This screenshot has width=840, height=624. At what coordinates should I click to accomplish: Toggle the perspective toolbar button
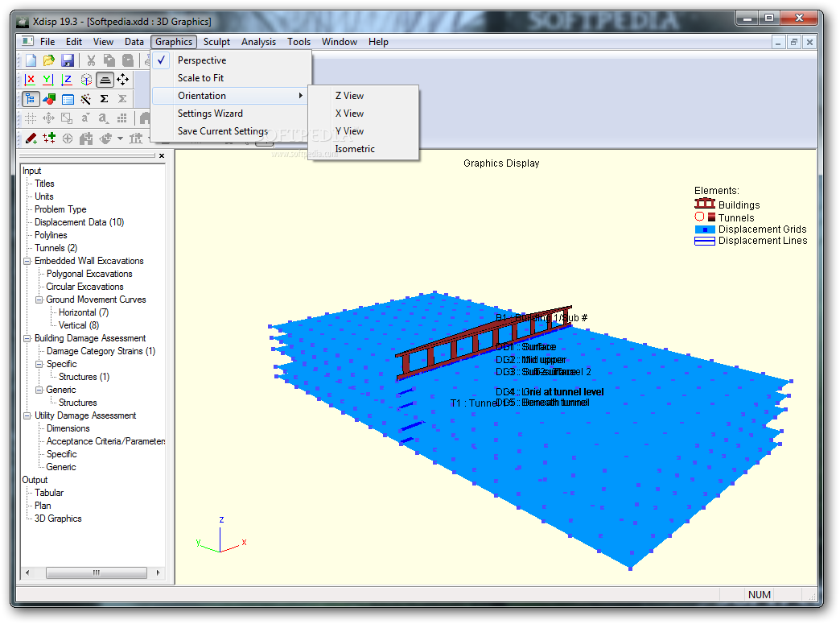point(105,80)
